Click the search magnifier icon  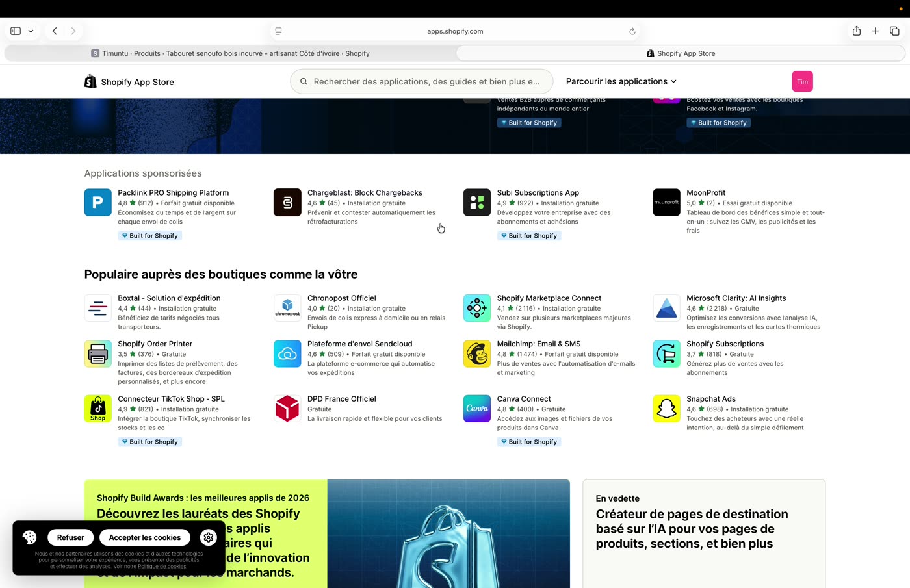[x=304, y=81]
